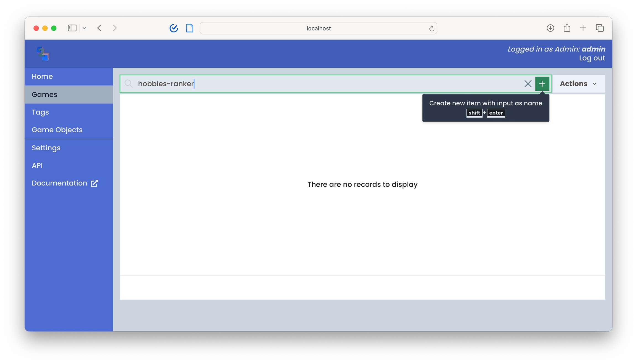Click the admin username in header
Image resolution: width=637 pixels, height=364 pixels.
pos(593,49)
